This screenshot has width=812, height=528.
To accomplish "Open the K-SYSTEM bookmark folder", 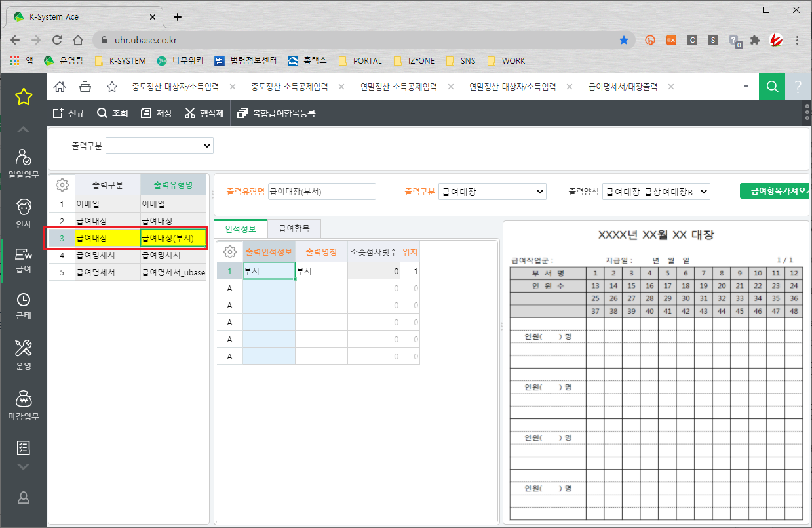I will point(120,61).
